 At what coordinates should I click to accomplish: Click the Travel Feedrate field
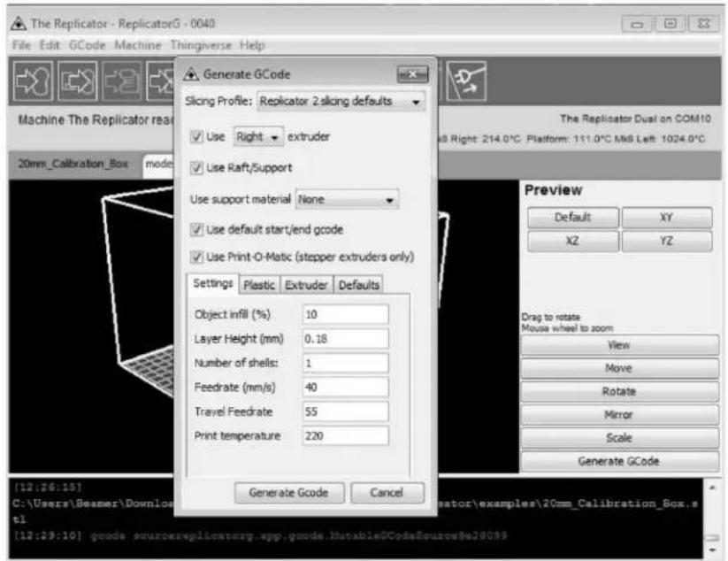tap(345, 411)
